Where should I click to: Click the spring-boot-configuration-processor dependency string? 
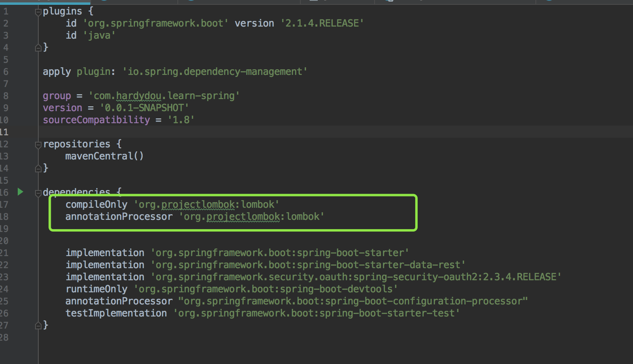(353, 301)
